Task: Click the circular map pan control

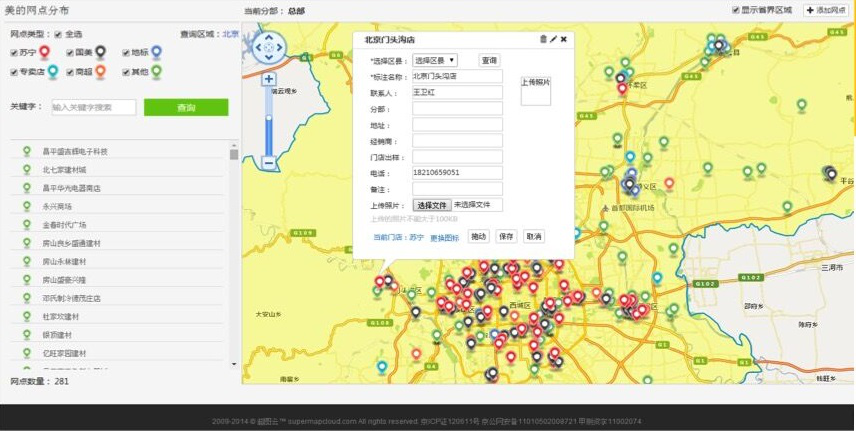Action: click(x=268, y=46)
